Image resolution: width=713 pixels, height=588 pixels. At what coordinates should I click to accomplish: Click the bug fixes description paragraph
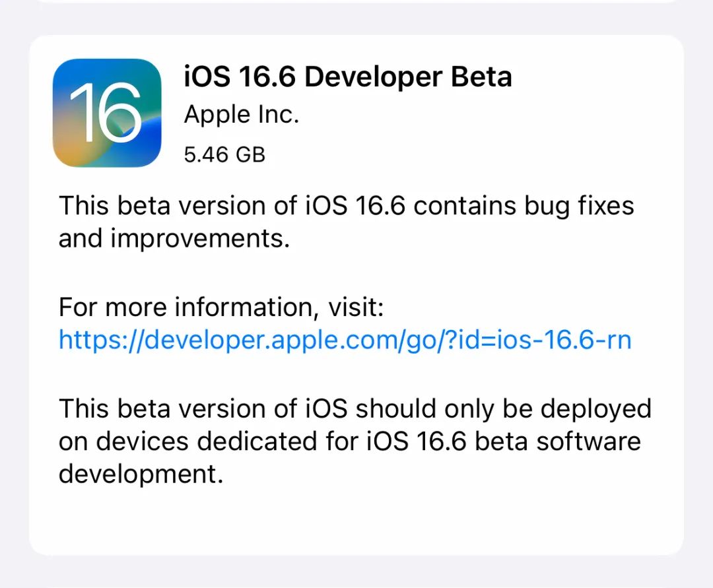(x=347, y=221)
